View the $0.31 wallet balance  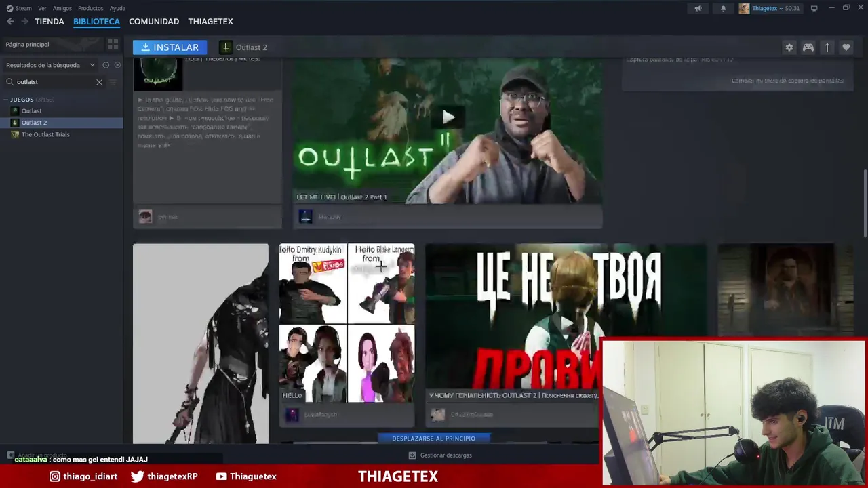coord(792,8)
